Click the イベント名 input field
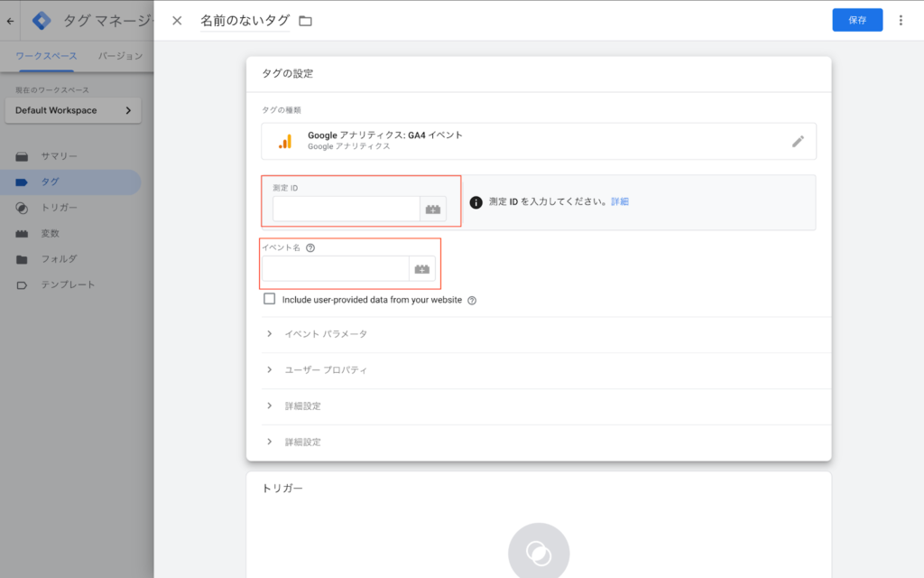This screenshot has height=578, width=924. pos(336,269)
